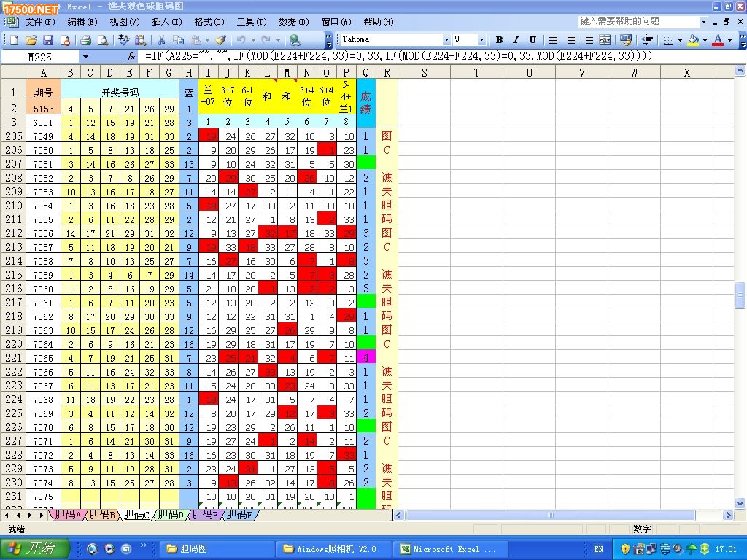Open the 格式(O) menu
747x560 pixels.
coord(209,22)
